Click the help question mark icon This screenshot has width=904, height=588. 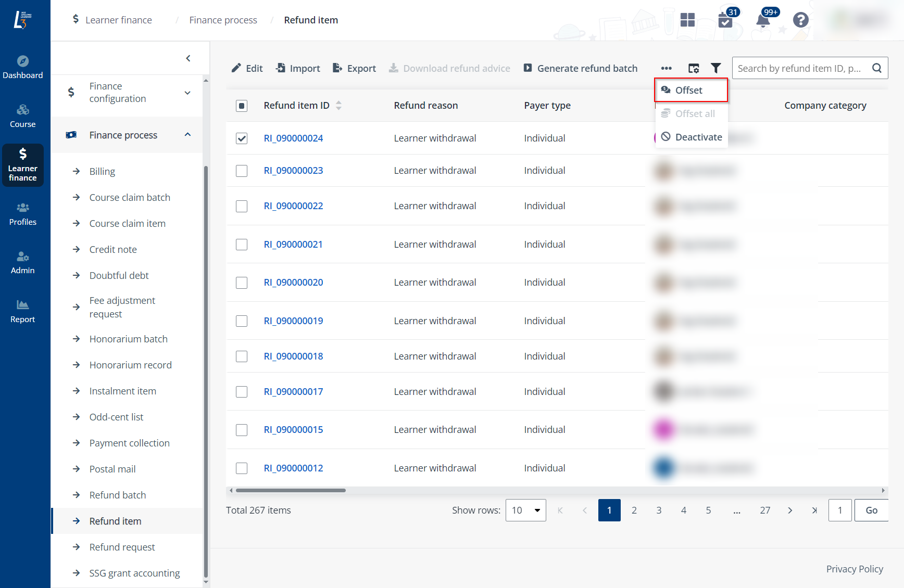[x=800, y=20]
